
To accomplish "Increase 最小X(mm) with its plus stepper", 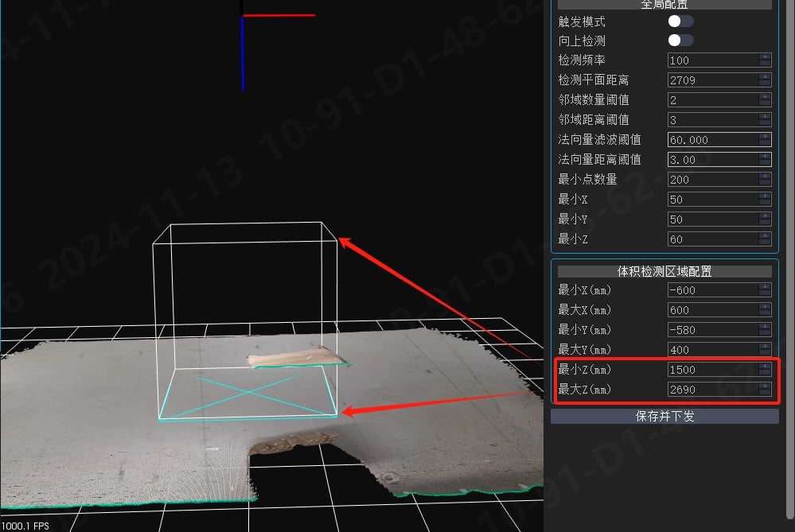I will (765, 287).
